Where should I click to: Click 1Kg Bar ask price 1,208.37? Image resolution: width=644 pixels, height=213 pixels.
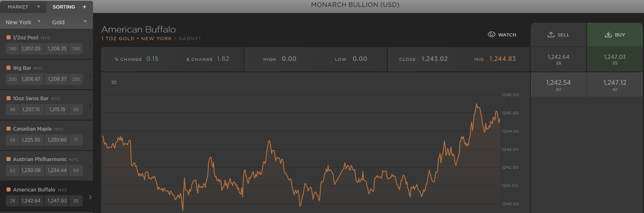tap(57, 79)
